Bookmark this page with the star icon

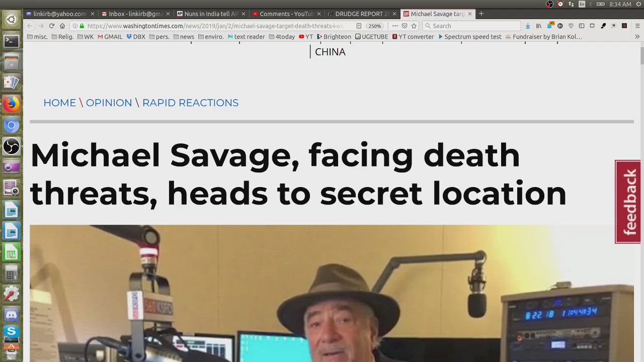pyautogui.click(x=414, y=26)
